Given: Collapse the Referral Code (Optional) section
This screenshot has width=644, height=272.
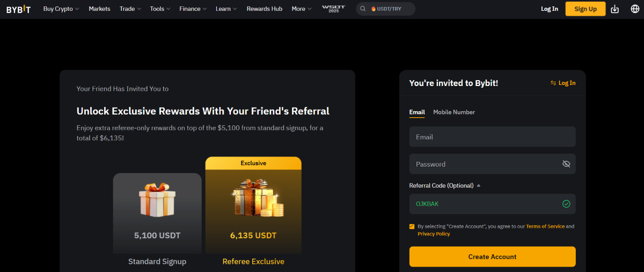Looking at the screenshot, I should click(479, 185).
